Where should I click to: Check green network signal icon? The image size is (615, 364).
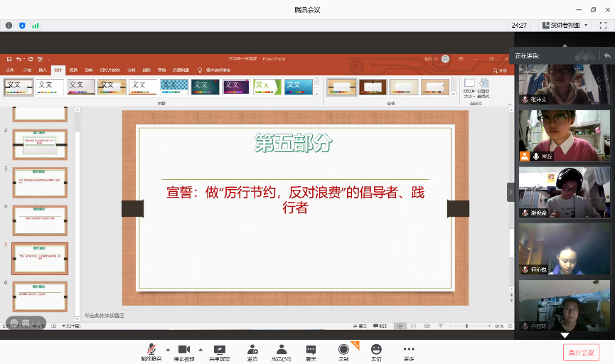(x=36, y=26)
